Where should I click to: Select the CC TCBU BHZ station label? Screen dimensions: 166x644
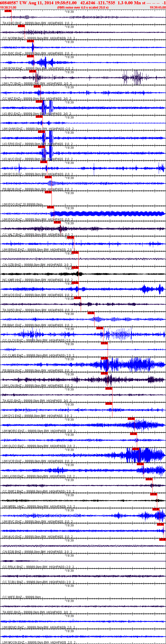[38, 582]
